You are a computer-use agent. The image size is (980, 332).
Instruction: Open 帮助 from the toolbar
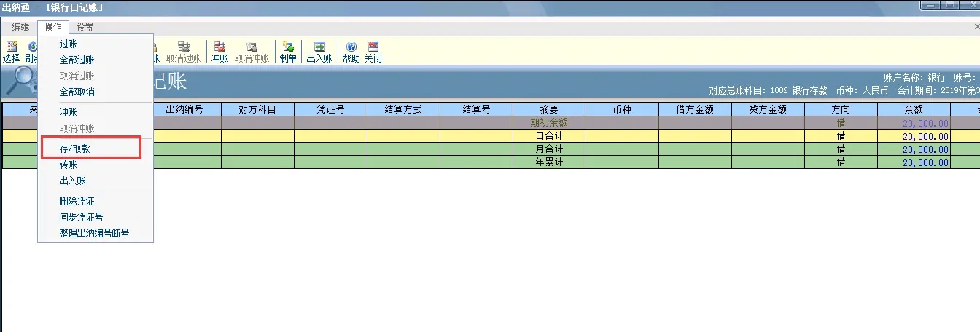click(x=351, y=52)
